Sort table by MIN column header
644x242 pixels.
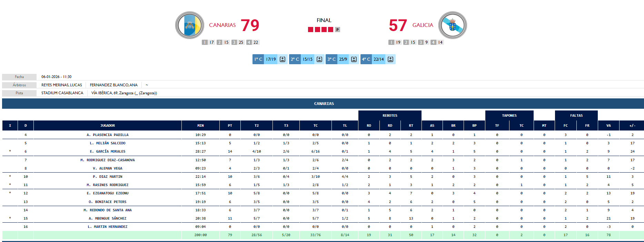200,126
